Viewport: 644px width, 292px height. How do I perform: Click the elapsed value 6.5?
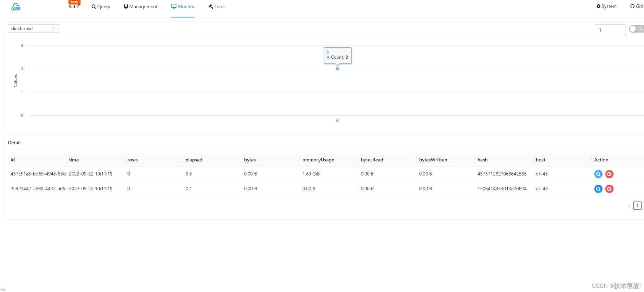189,174
